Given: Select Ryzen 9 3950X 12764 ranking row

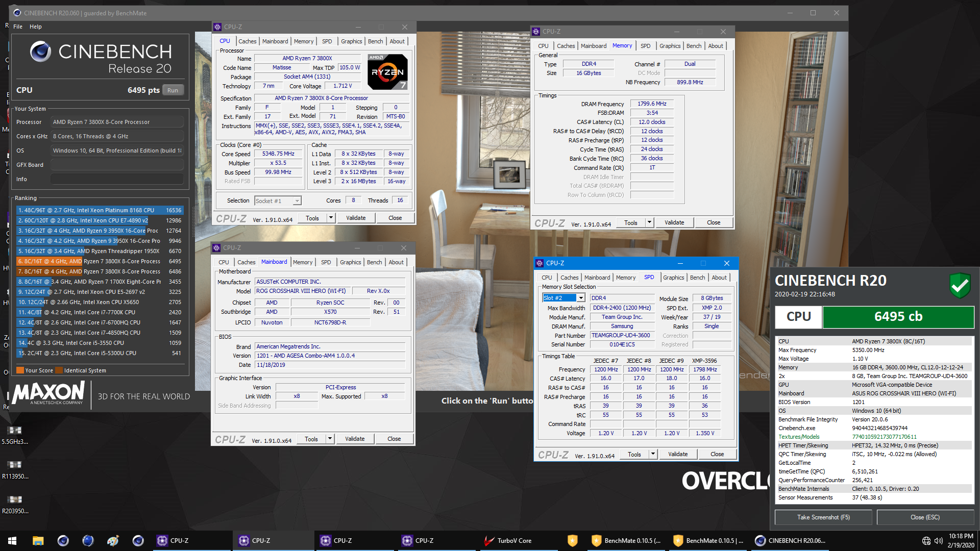Looking at the screenshot, I should click(x=100, y=231).
